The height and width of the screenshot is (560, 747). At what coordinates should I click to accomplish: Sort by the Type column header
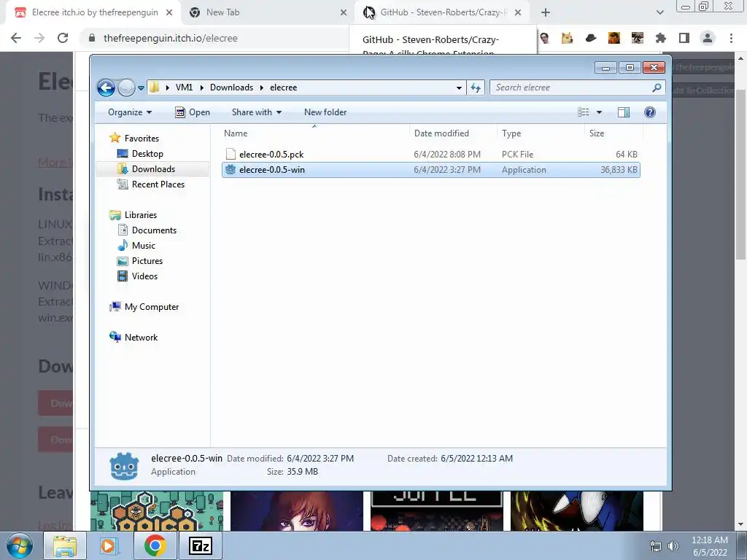pyautogui.click(x=541, y=133)
